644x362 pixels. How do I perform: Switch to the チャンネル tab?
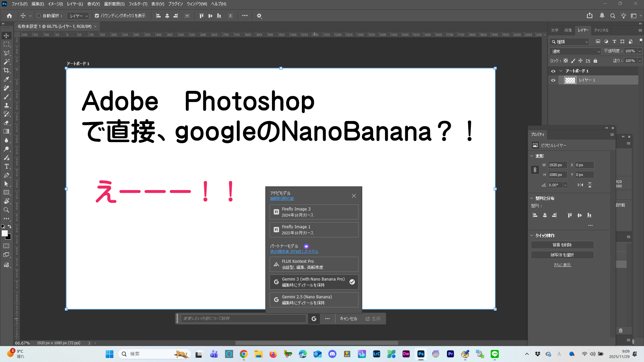pyautogui.click(x=601, y=30)
